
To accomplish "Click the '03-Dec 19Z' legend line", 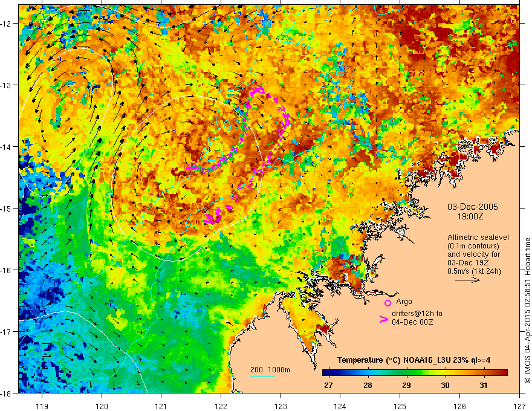I will (x=468, y=263).
